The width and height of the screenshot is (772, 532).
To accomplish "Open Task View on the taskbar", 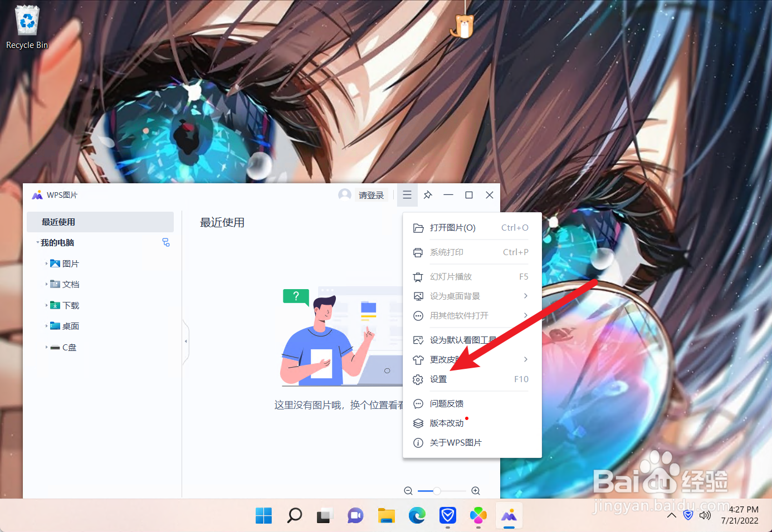I will (x=325, y=516).
